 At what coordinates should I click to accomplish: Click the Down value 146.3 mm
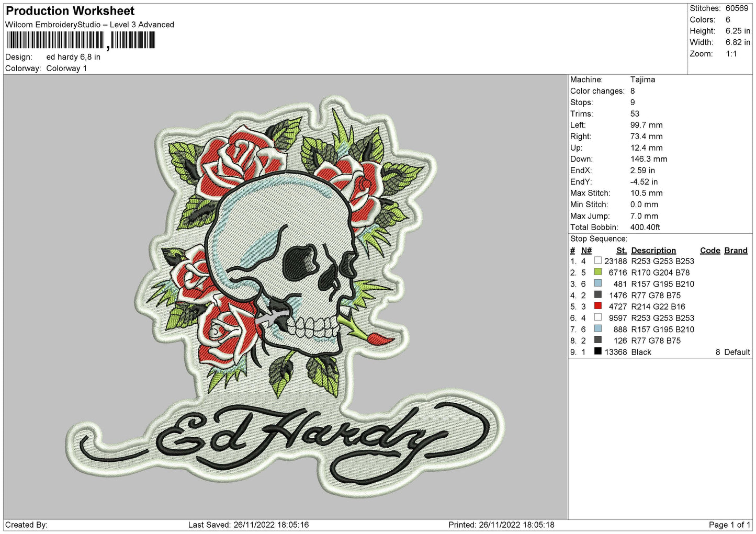click(x=648, y=159)
